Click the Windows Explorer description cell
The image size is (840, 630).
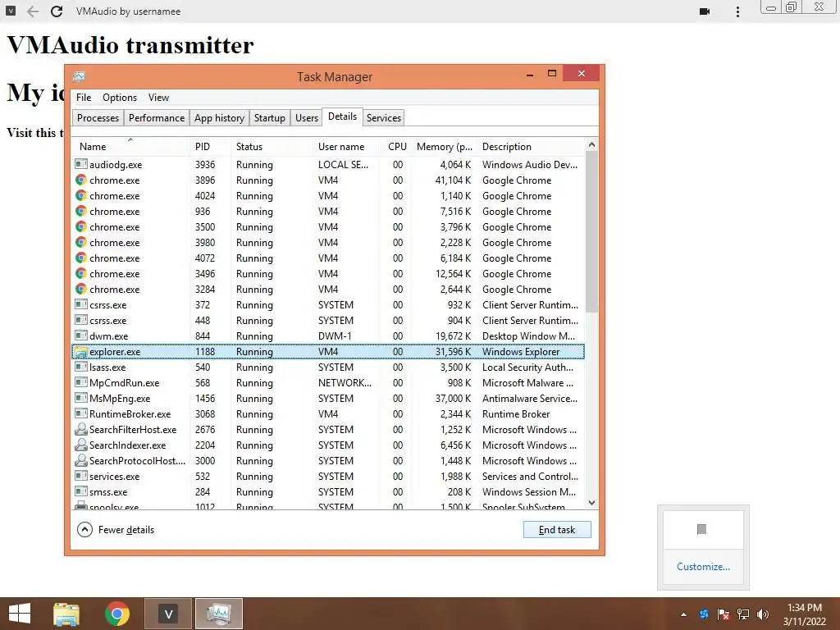pos(521,351)
